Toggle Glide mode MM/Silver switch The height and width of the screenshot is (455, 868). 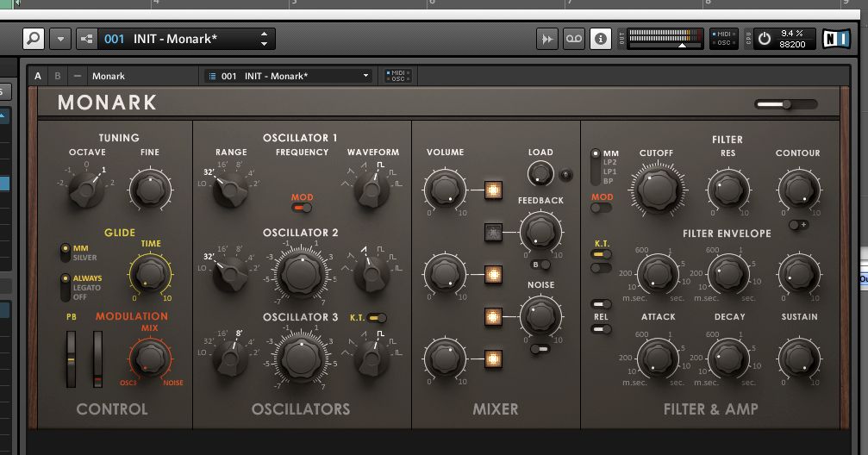(66, 252)
